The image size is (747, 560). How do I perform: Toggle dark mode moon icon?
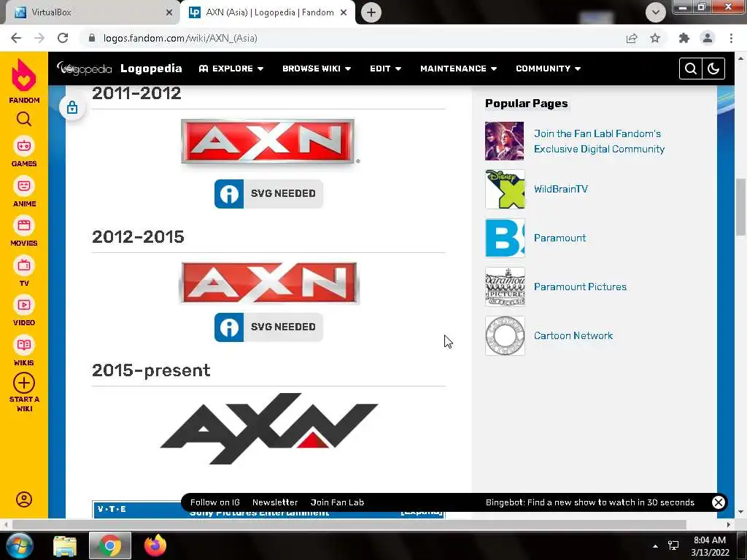713,69
